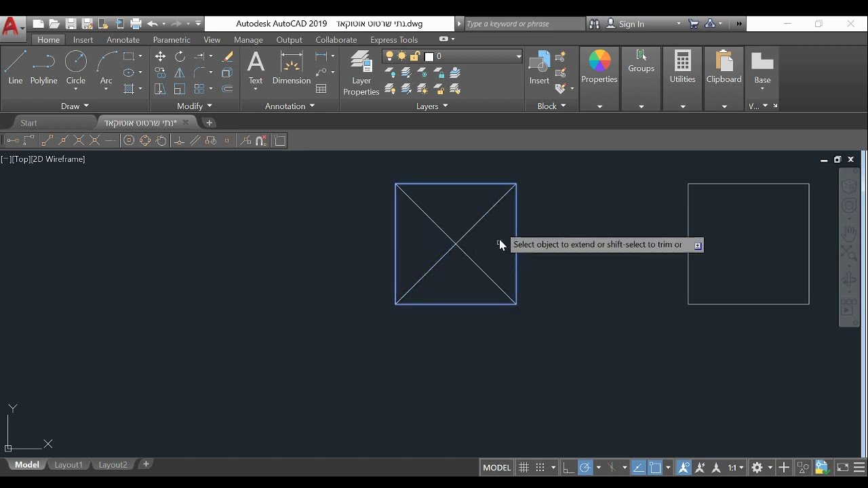Activate the Offset tool
Viewport: 868px width, 488px height.
[x=227, y=89]
